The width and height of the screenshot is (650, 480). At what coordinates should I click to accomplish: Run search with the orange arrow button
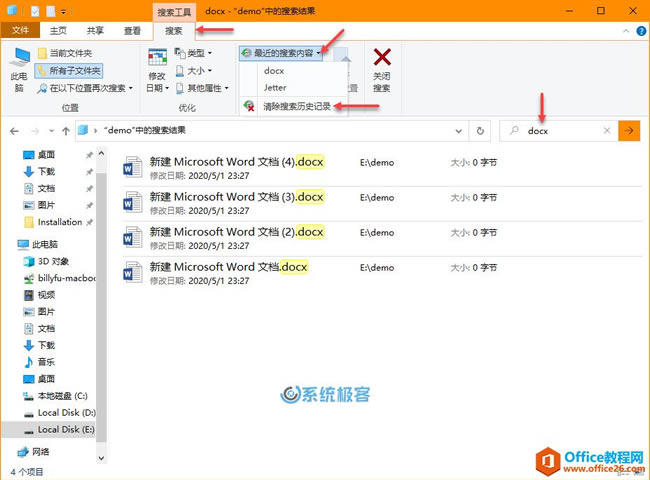(x=629, y=131)
